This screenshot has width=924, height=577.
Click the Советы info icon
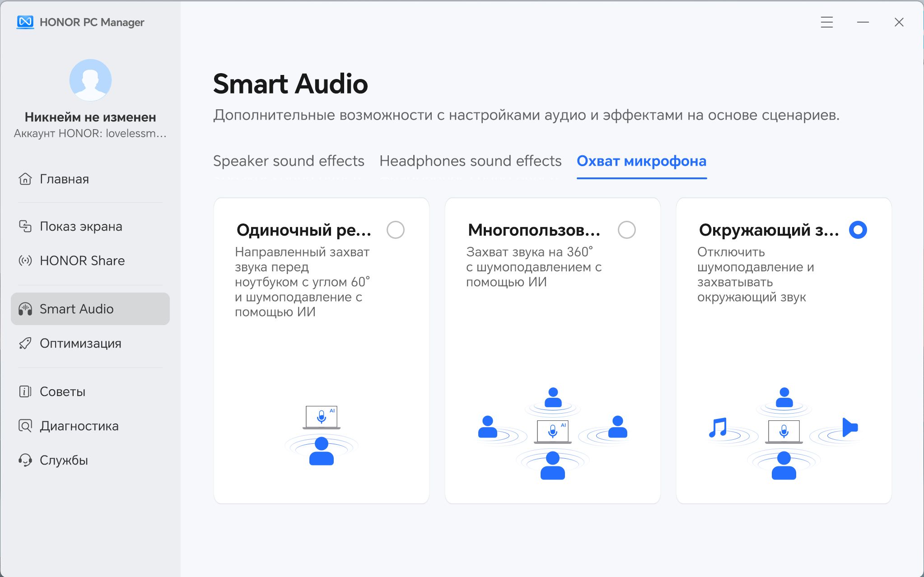pyautogui.click(x=25, y=391)
